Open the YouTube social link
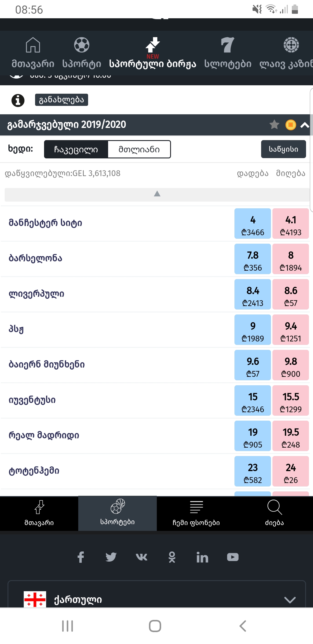313x644 pixels. pos(233,557)
